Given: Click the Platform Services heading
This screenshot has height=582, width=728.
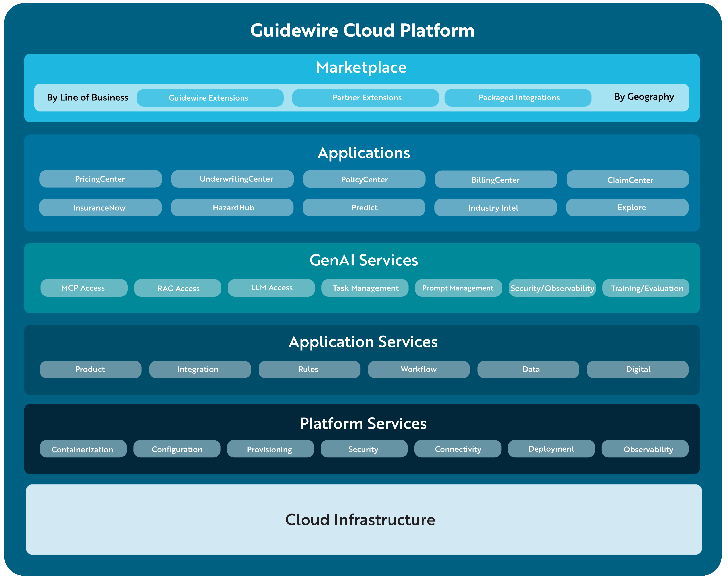Looking at the screenshot, I should [x=363, y=424].
